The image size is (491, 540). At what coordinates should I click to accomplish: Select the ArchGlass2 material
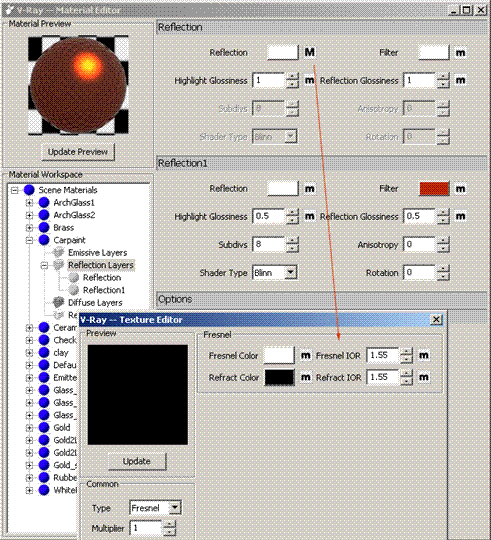click(x=74, y=215)
